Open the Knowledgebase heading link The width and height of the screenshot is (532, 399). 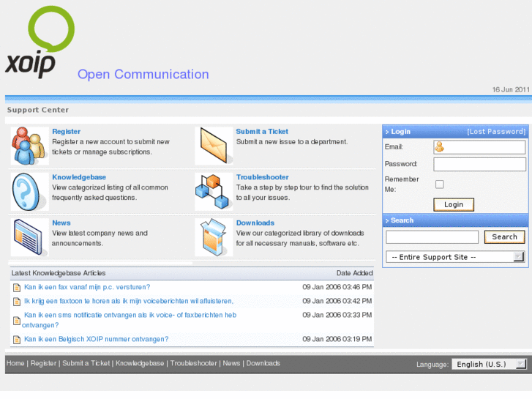tap(79, 177)
